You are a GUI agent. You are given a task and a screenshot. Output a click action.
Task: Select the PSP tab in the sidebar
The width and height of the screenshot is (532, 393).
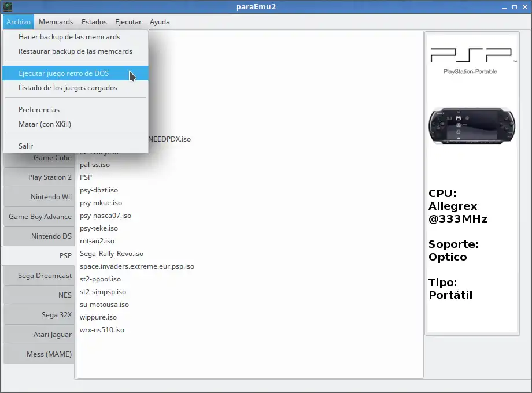click(38, 255)
